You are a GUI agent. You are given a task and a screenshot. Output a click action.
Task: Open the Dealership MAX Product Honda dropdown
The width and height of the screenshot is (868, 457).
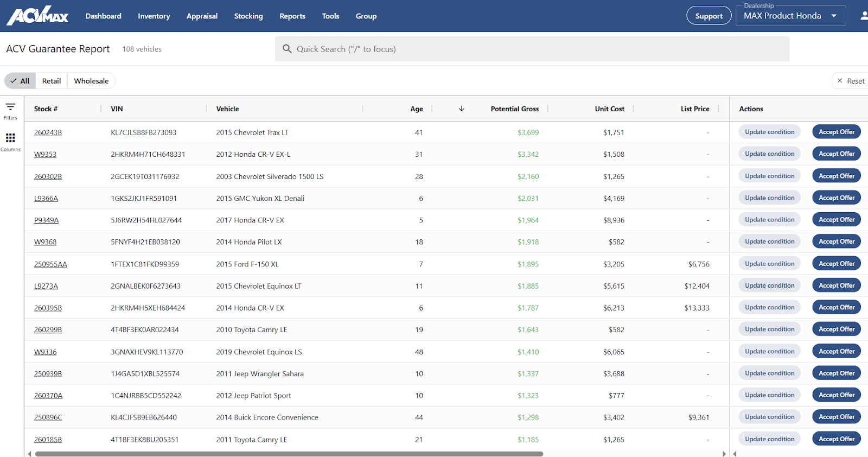coord(790,16)
